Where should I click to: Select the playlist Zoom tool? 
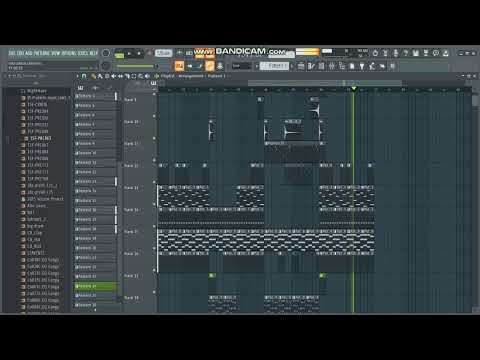(x=140, y=76)
